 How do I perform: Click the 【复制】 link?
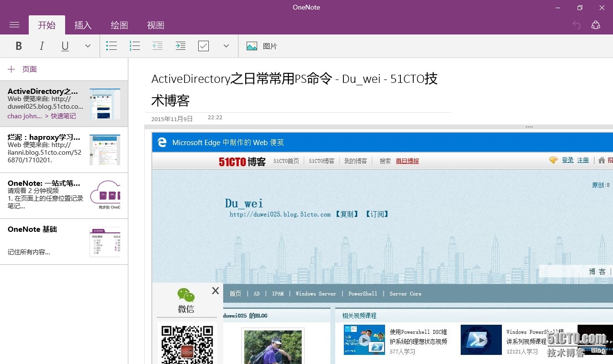pos(346,215)
